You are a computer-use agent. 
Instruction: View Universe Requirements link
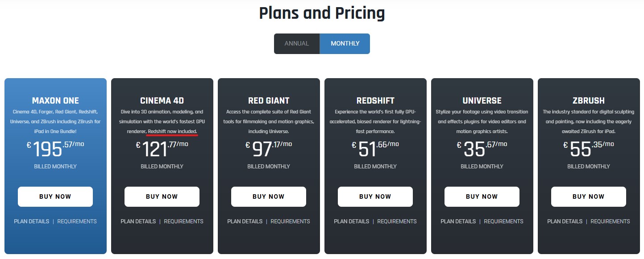click(x=504, y=221)
